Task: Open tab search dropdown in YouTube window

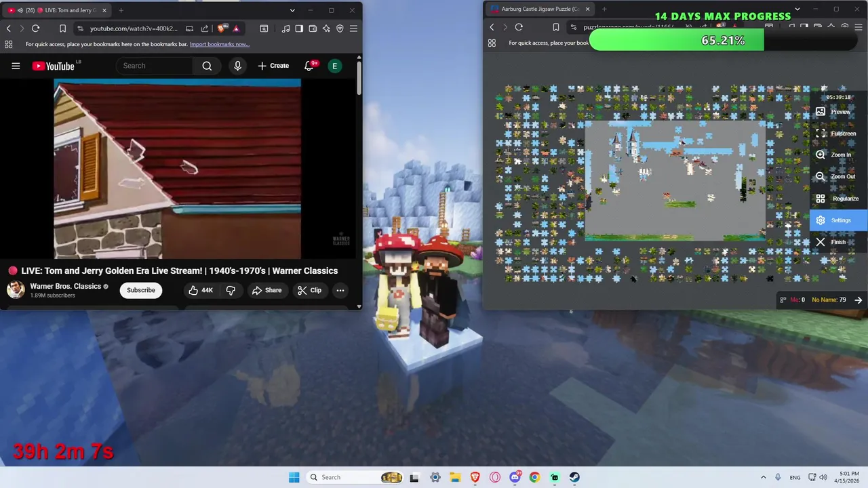Action: tap(292, 10)
